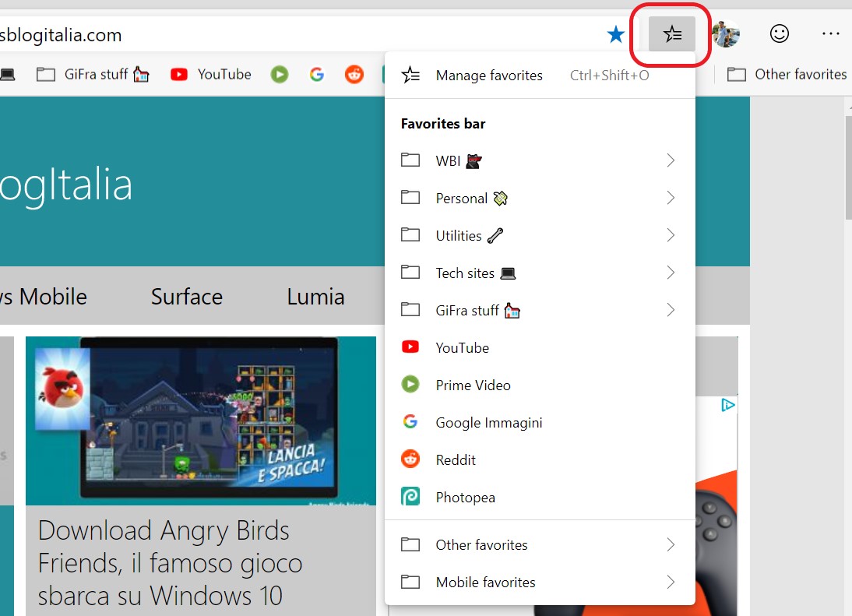
Task: Click the YouTube label in favorites bar
Action: 224,75
